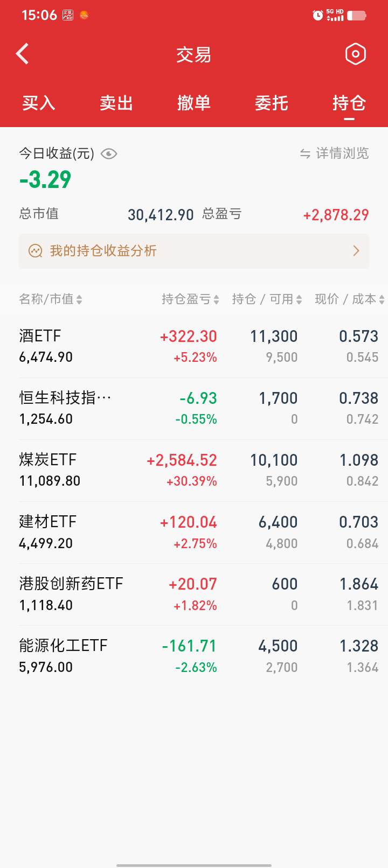This screenshot has width=388, height=868.
Task: Tap the back arrow icon
Action: [x=23, y=54]
